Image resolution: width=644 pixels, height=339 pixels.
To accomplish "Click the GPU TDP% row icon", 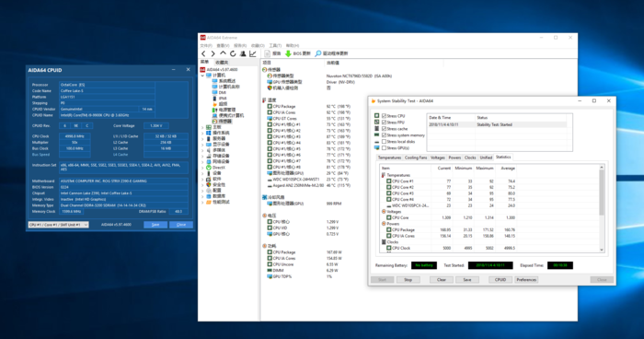I will click(x=270, y=276).
